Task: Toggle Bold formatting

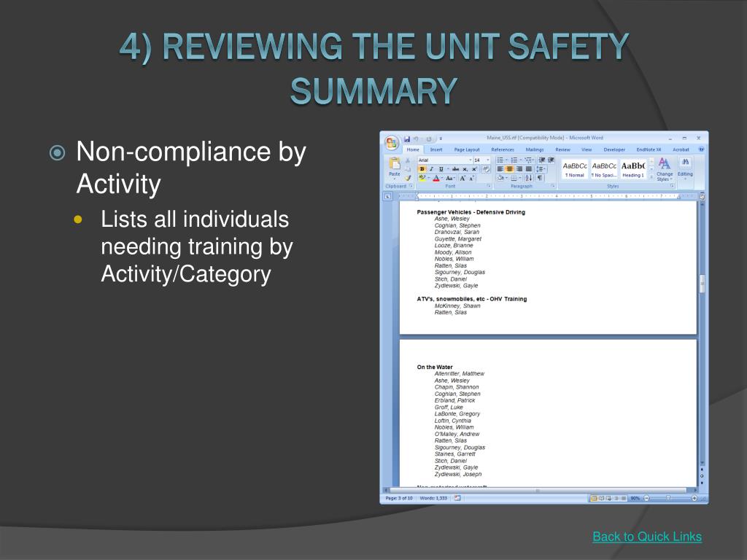Action: coord(422,169)
